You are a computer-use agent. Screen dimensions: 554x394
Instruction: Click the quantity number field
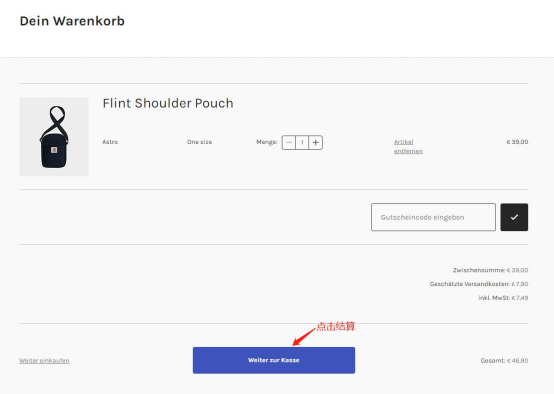tap(302, 142)
